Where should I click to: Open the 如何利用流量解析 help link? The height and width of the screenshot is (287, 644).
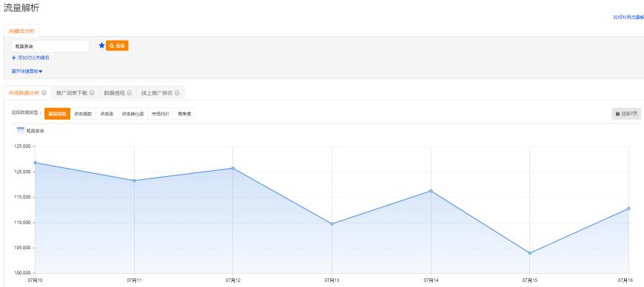628,17
